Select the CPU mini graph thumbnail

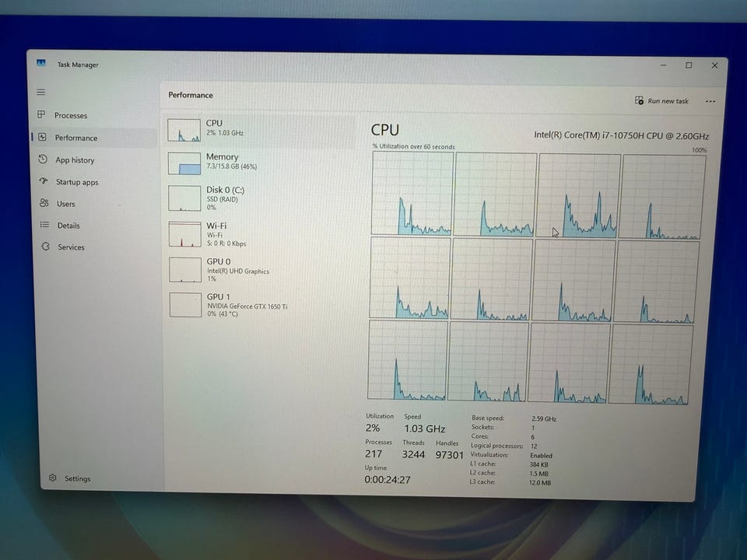(x=184, y=131)
